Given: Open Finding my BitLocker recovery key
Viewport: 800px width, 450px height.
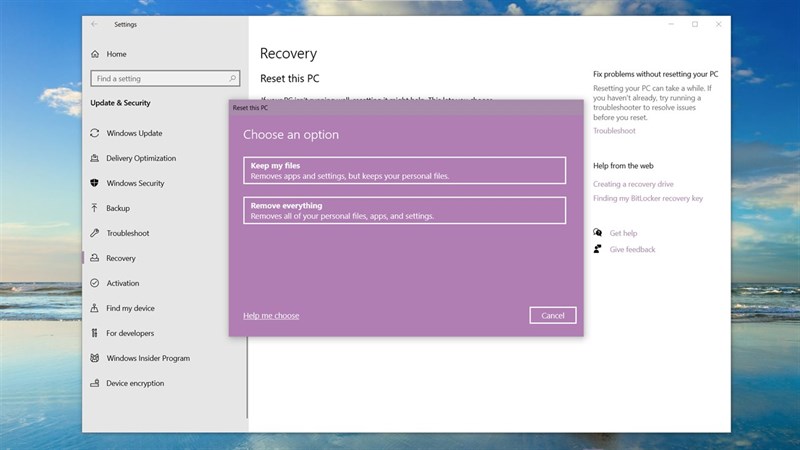Looking at the screenshot, I should pyautogui.click(x=647, y=198).
